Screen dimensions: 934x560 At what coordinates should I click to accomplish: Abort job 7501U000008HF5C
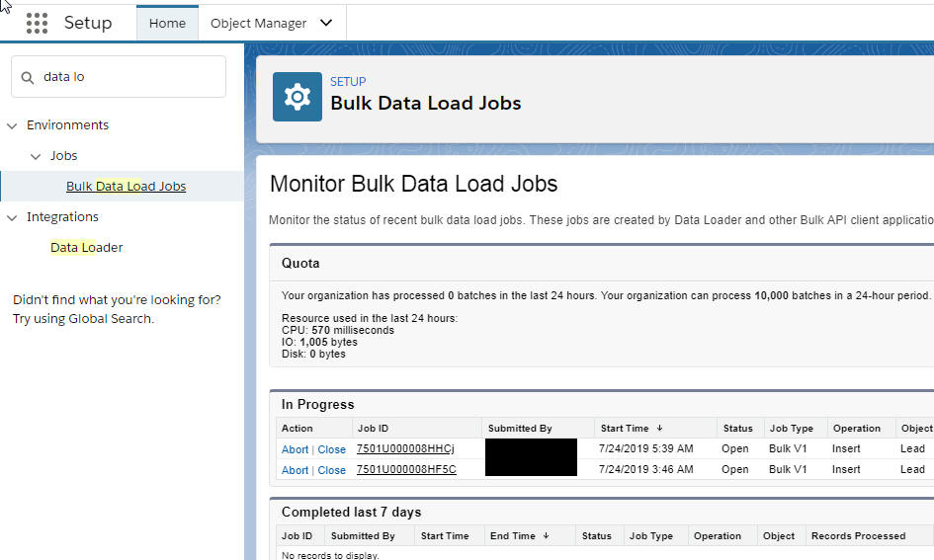(295, 470)
